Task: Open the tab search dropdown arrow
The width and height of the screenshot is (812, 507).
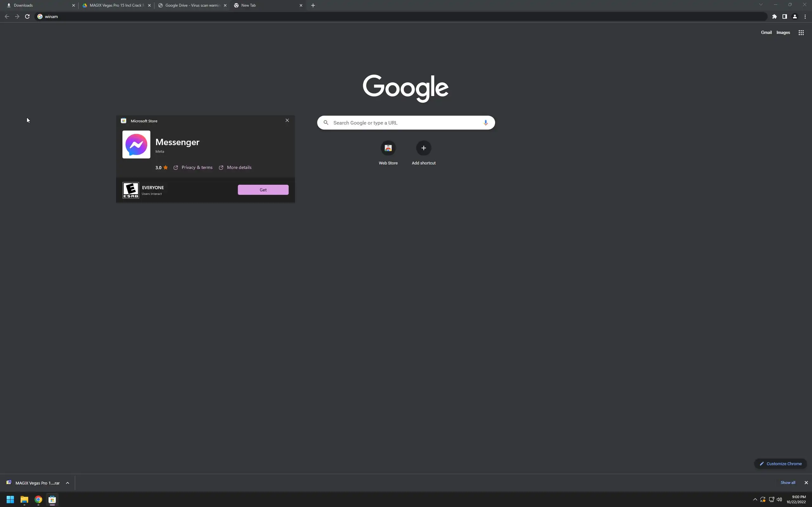Action: pos(761,5)
